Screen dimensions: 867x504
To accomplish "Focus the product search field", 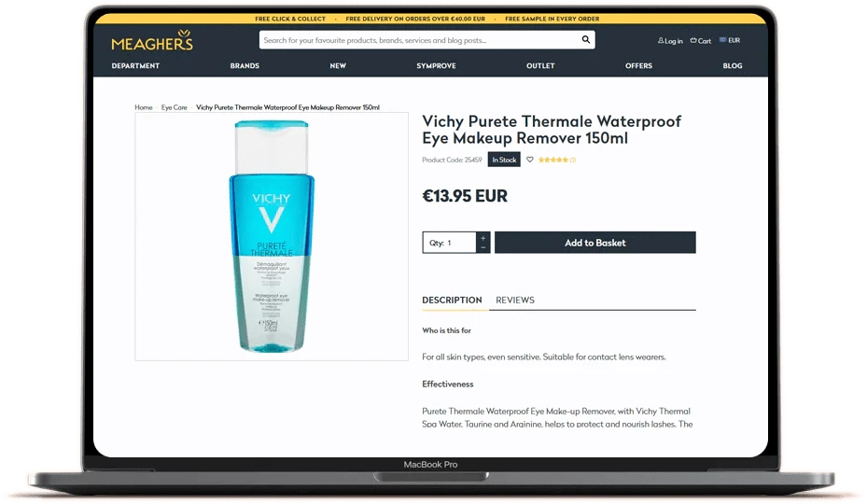I will pyautogui.click(x=420, y=40).
